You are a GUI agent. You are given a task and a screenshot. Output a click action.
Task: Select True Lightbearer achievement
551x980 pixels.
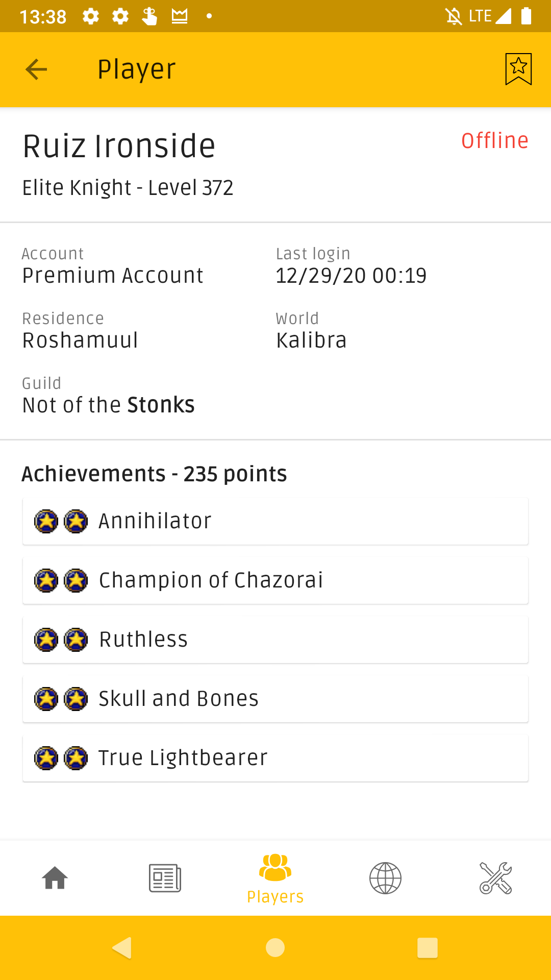[x=275, y=758]
